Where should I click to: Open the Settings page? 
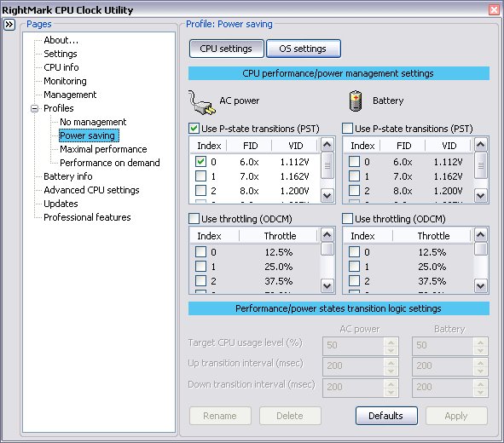point(61,54)
